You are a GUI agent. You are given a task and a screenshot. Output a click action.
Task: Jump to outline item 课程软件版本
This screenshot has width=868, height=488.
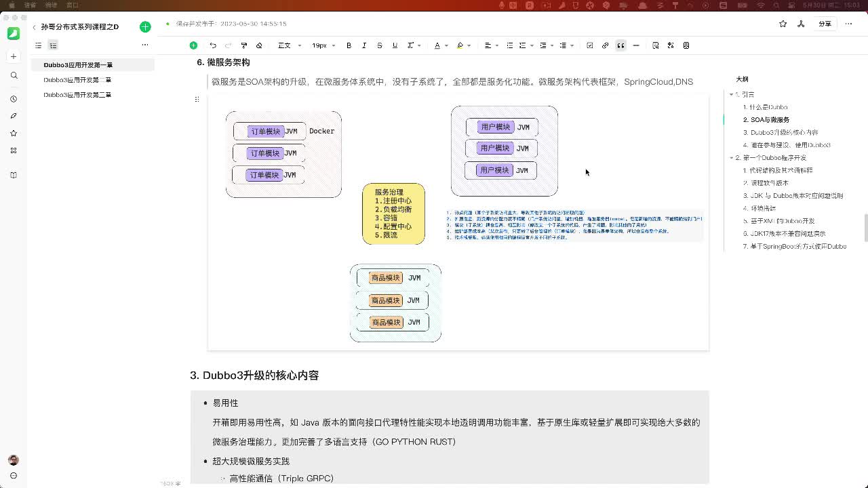(766, 183)
